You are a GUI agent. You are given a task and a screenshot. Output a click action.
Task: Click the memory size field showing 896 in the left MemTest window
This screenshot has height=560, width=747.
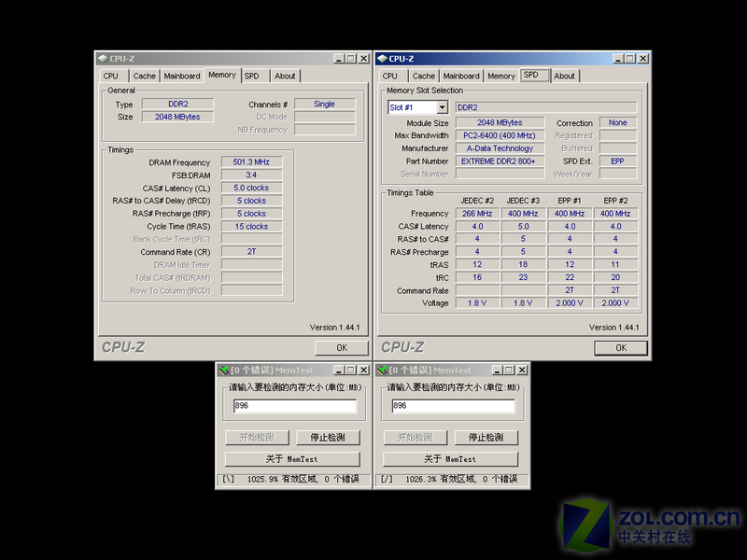point(295,406)
